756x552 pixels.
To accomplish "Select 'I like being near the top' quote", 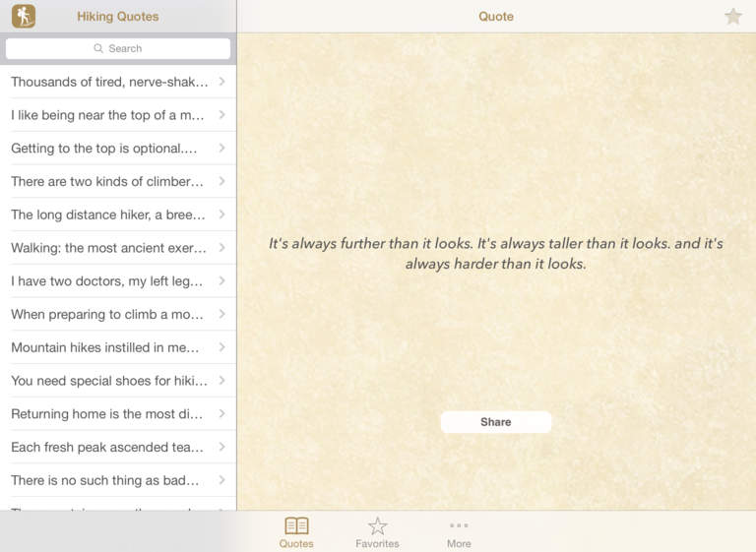I will 108,115.
